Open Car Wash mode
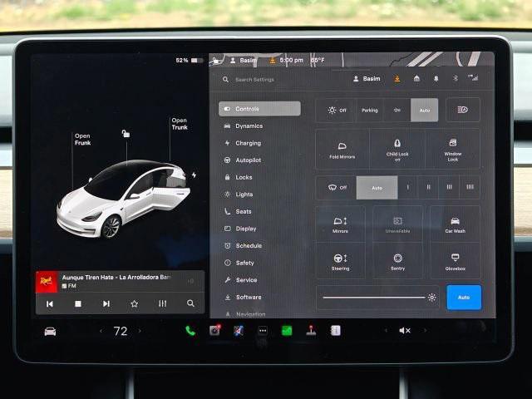This screenshot has width=532, height=399. click(x=456, y=224)
